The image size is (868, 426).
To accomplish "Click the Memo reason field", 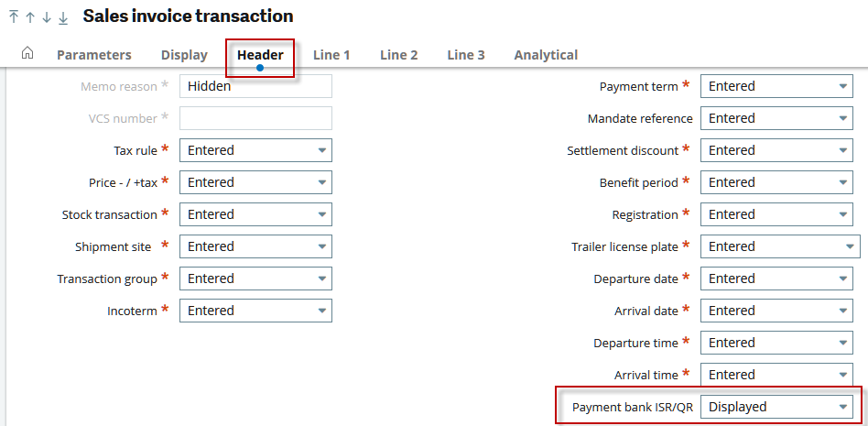I will pyautogui.click(x=255, y=86).
